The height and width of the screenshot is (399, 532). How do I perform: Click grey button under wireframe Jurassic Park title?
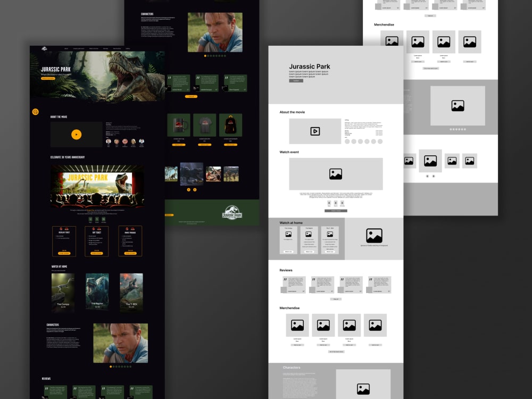pos(296,81)
